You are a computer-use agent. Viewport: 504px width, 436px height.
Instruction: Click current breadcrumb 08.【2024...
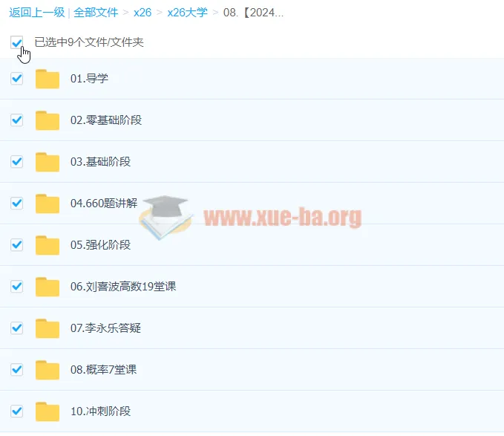tap(253, 13)
